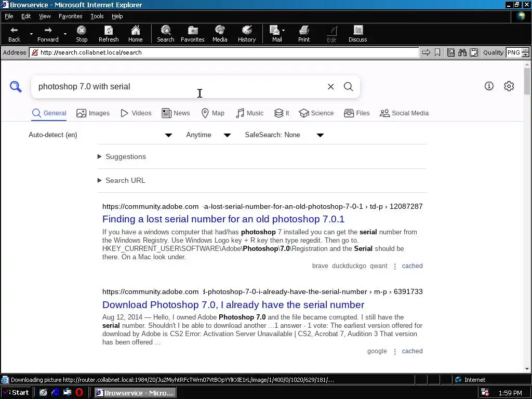Screen dimensions: 532x399
Task: Click the scrollbar down arrow at the page bottom
Action: (x=527, y=369)
